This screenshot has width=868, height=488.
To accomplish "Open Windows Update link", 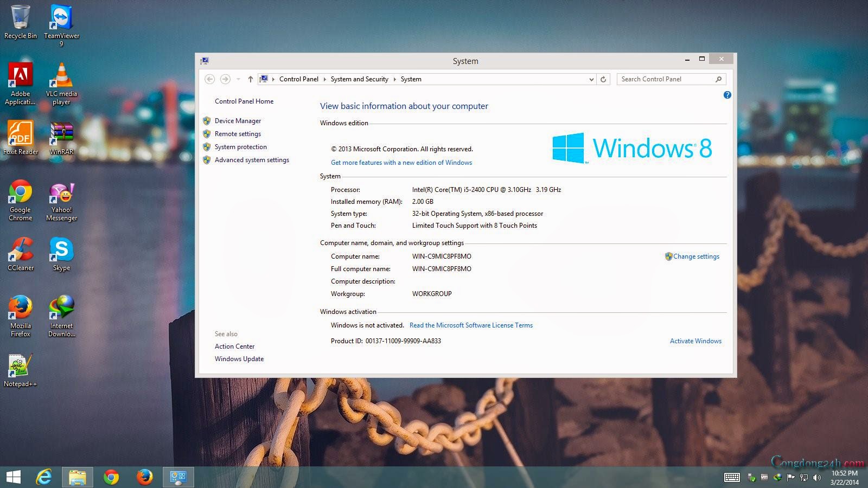I will 239,359.
